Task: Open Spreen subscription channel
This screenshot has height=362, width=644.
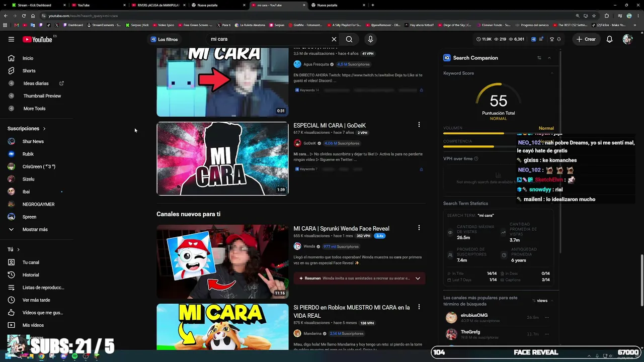Action: pyautogui.click(x=29, y=217)
